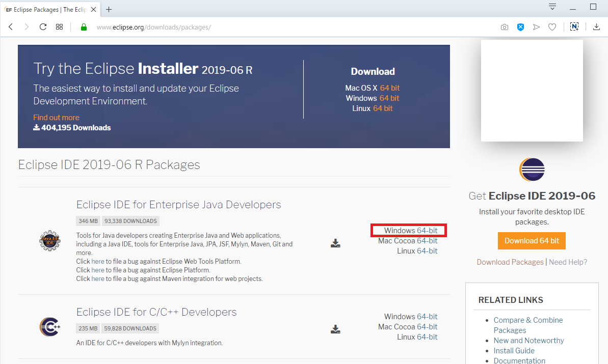Screen dimensions: 608x364
Task: Open the Download Packages link
Action: [510, 262]
